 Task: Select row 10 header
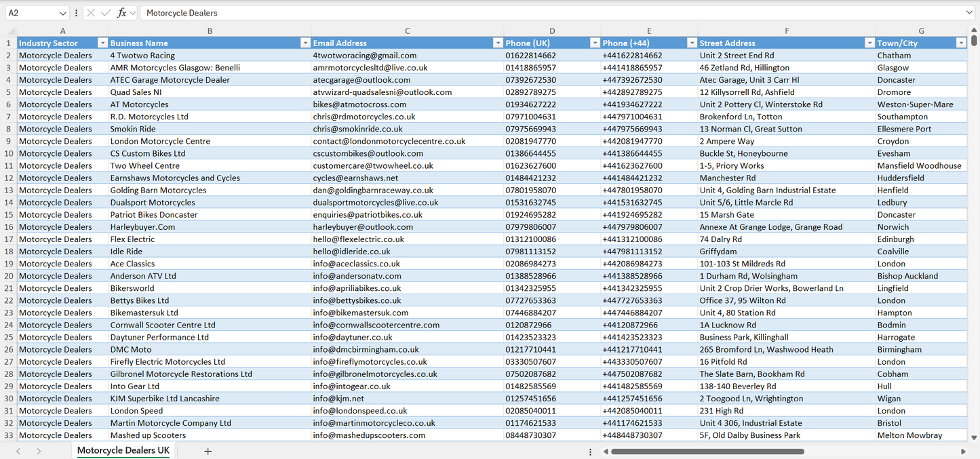coord(8,154)
